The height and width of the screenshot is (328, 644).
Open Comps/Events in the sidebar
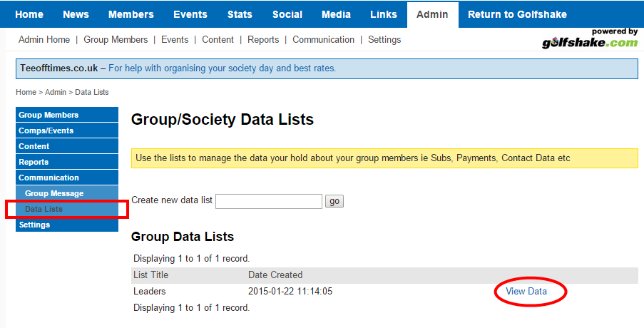[x=46, y=130]
